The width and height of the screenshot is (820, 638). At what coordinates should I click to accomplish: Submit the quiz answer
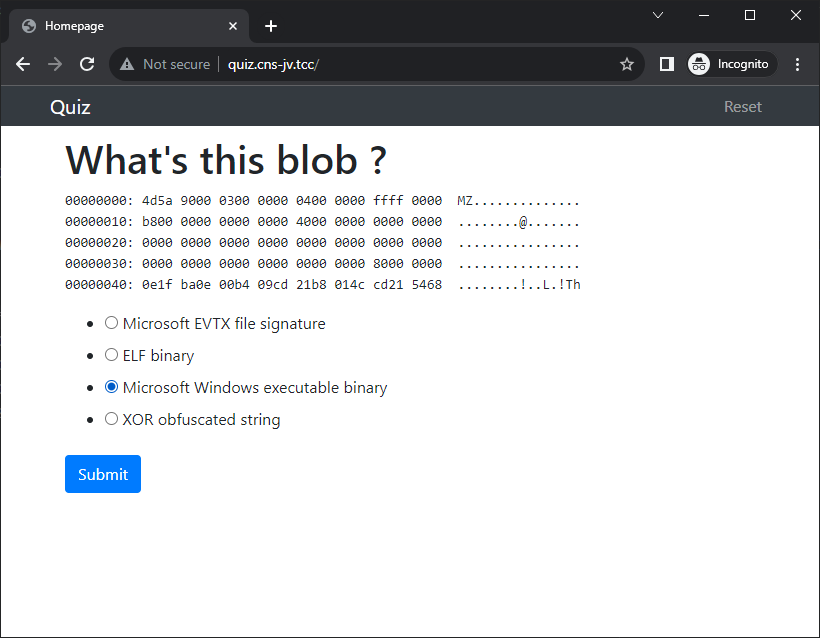(x=103, y=474)
